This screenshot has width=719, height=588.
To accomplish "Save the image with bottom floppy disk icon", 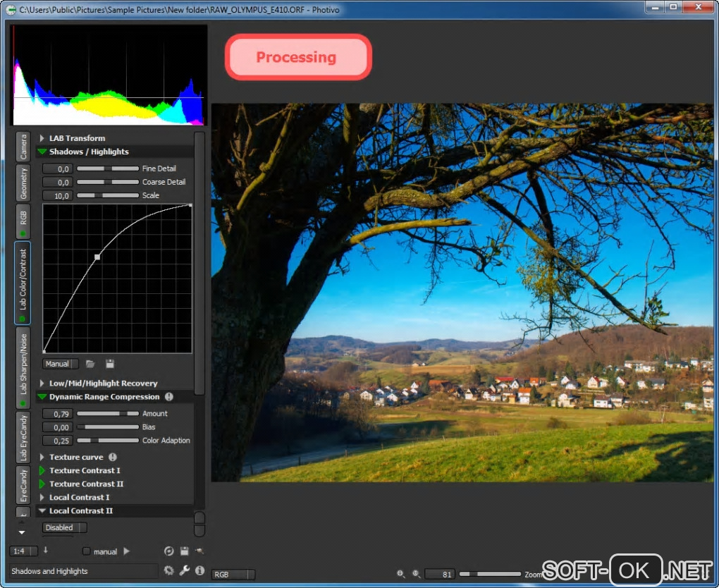I will [x=185, y=551].
